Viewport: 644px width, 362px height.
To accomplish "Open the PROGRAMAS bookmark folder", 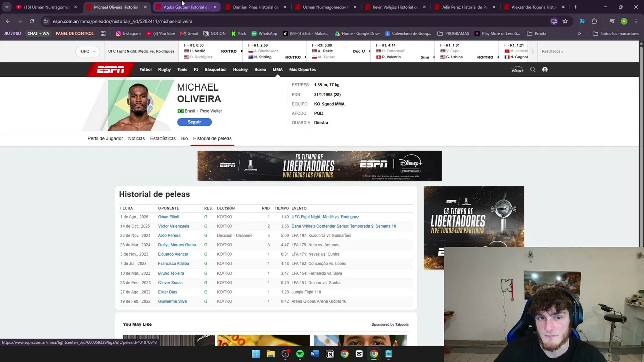I will coord(453,34).
